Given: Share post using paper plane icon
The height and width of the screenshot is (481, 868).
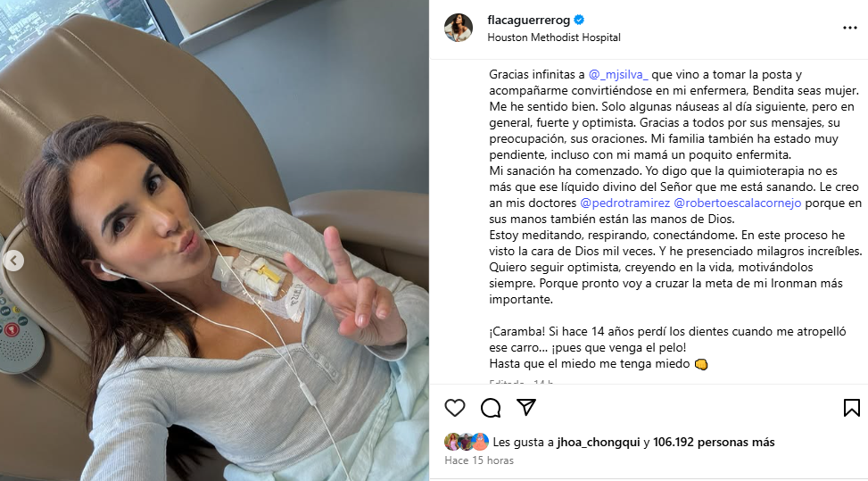Looking at the screenshot, I should pos(526,407).
